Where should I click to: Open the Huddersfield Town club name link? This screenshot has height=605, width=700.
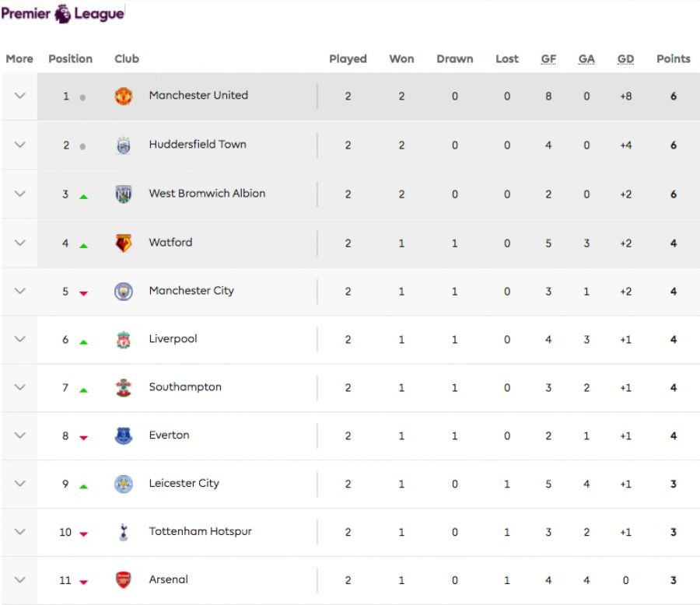[x=198, y=145]
